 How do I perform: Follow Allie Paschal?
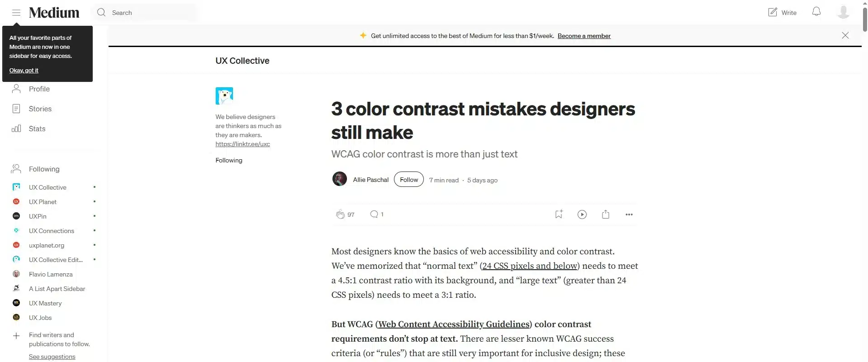click(x=408, y=179)
